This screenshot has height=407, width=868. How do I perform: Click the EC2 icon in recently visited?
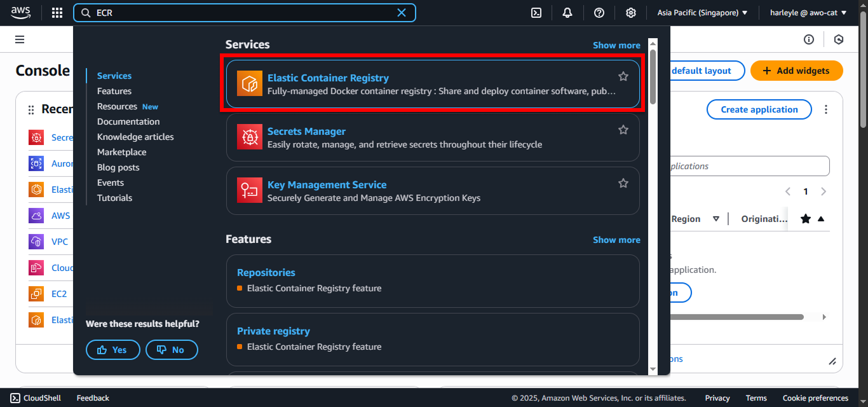(36, 294)
